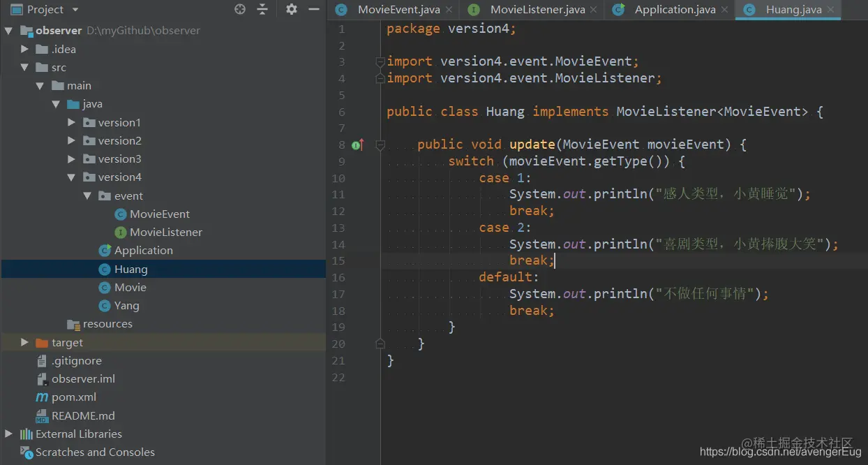
Task: Click 'package version4;' on line 1
Action: pos(451,29)
